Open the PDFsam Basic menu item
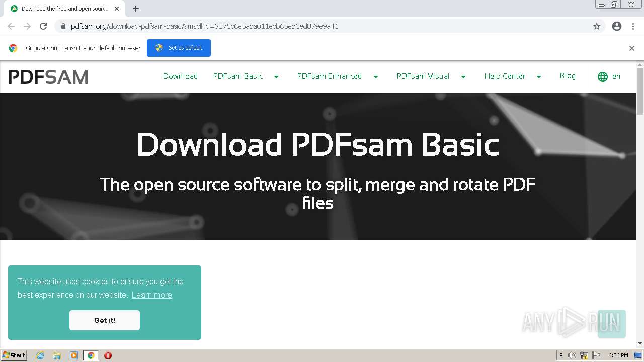This screenshot has height=362, width=644. pos(238,76)
